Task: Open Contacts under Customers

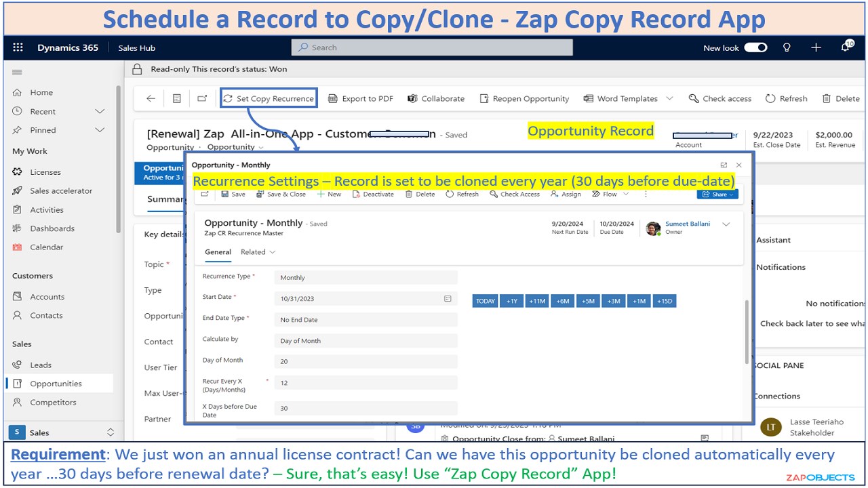Action: 46,316
